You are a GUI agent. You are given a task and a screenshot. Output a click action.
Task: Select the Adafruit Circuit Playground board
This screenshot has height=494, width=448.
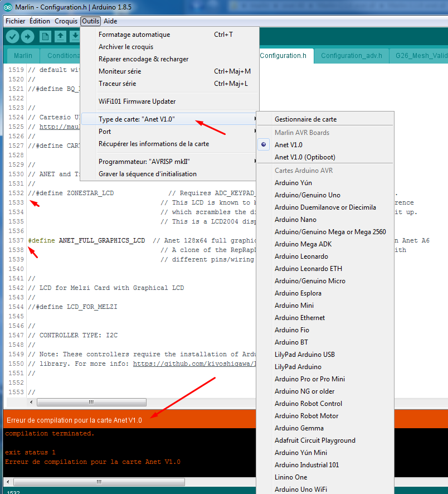tap(325, 441)
